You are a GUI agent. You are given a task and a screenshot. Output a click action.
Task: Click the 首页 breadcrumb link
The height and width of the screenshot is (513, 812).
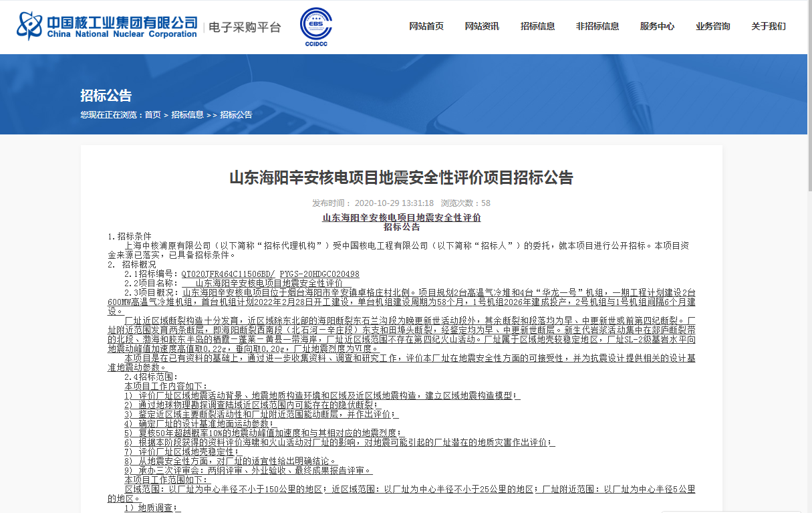[x=152, y=115]
